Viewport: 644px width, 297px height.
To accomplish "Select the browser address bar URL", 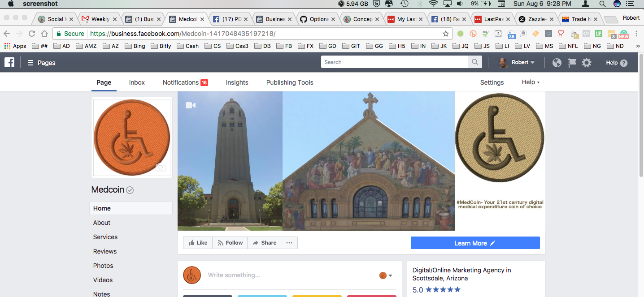I will pos(183,34).
